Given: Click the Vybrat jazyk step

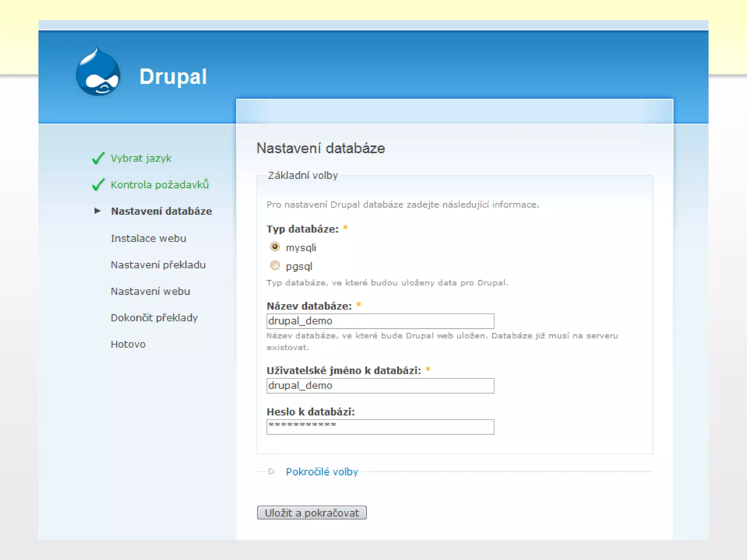Looking at the screenshot, I should point(141,158).
